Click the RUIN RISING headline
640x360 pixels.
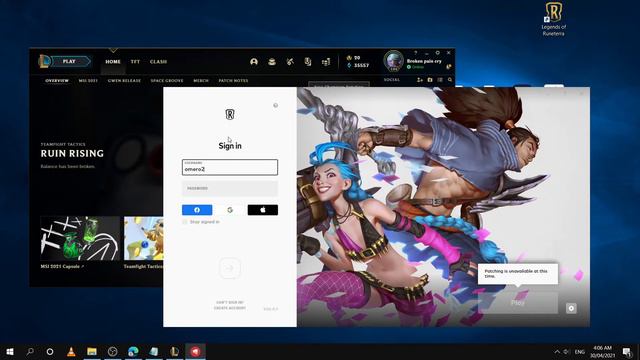point(72,153)
